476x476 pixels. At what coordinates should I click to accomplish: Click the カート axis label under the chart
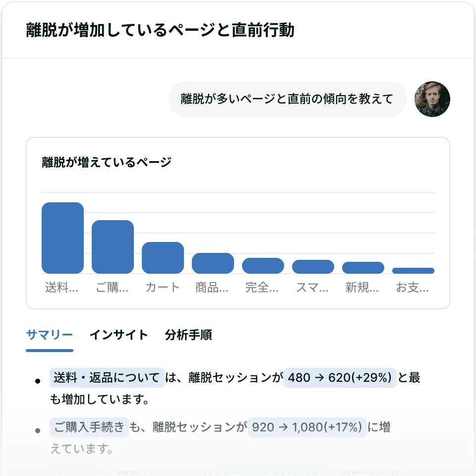click(x=163, y=288)
